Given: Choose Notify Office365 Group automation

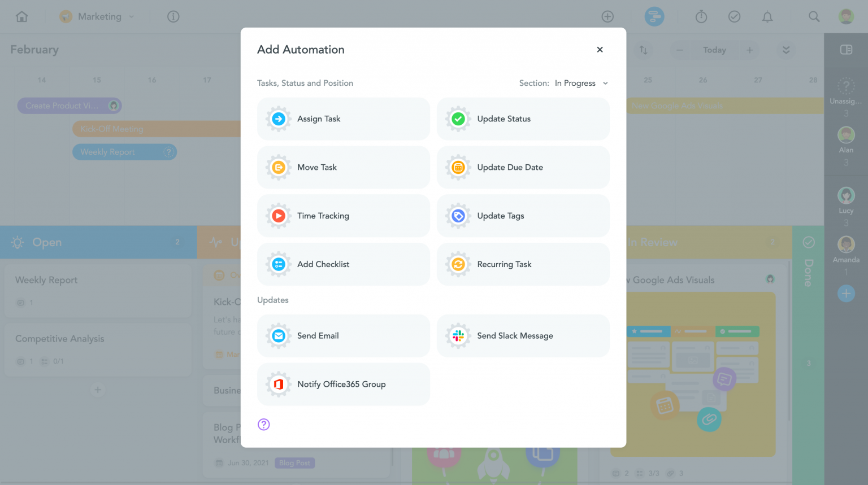Looking at the screenshot, I should [x=343, y=384].
